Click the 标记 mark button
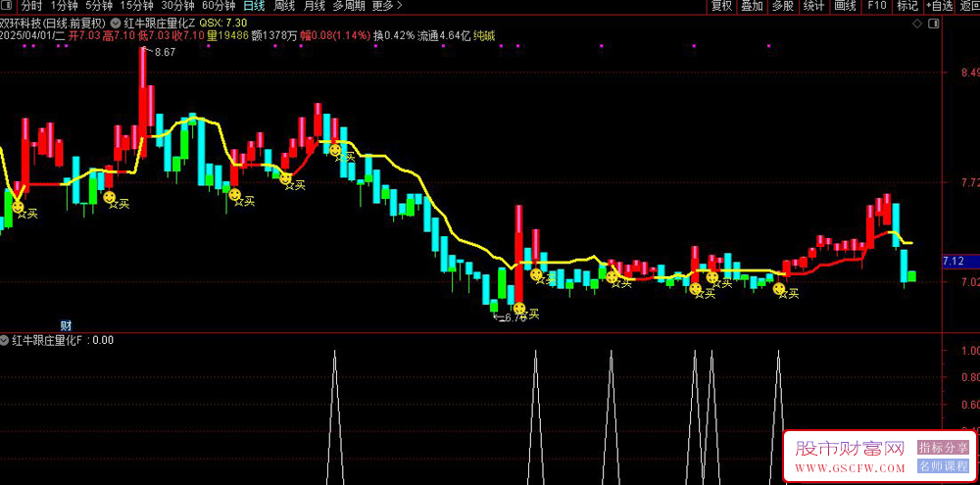 click(x=906, y=6)
